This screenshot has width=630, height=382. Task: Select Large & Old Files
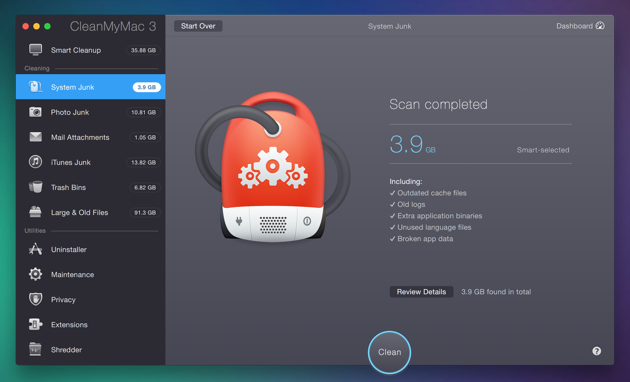click(90, 212)
